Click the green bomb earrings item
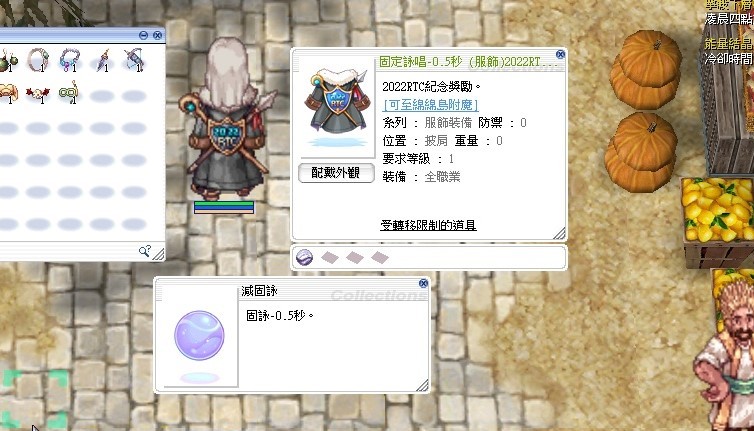 tap(8, 61)
